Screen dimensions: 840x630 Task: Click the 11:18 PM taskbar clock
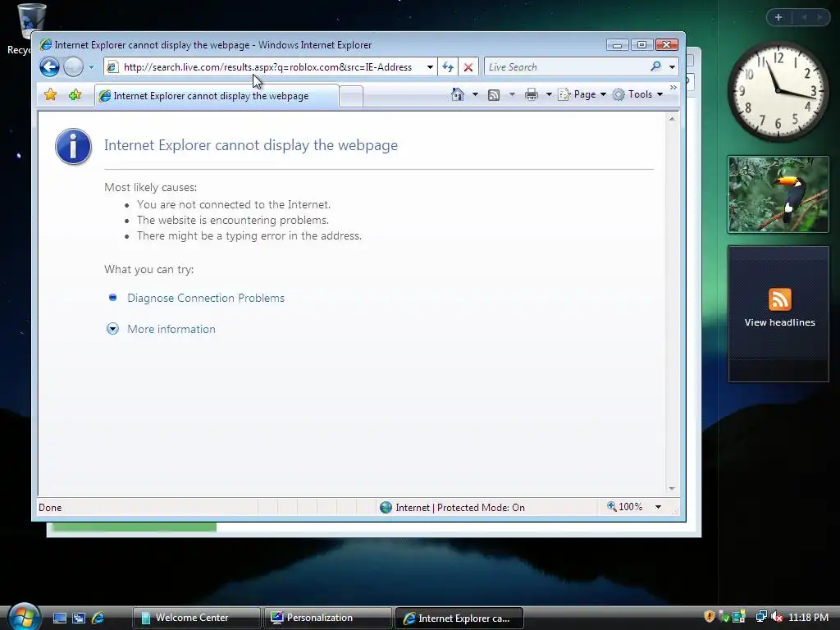808,617
